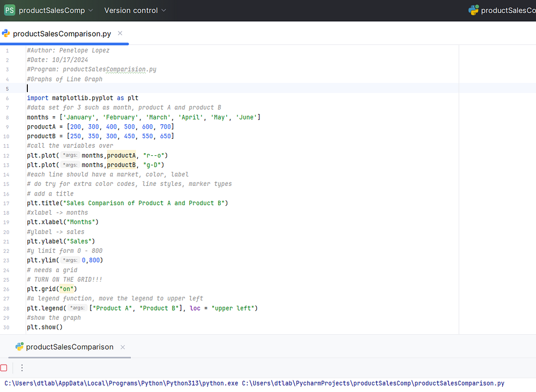
Task: Close the productSalesComparison.py editor tab
Action: [x=120, y=33]
